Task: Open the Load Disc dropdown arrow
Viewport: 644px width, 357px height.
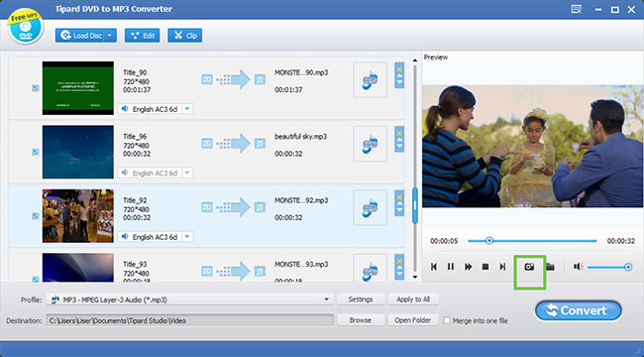Action: click(x=110, y=36)
